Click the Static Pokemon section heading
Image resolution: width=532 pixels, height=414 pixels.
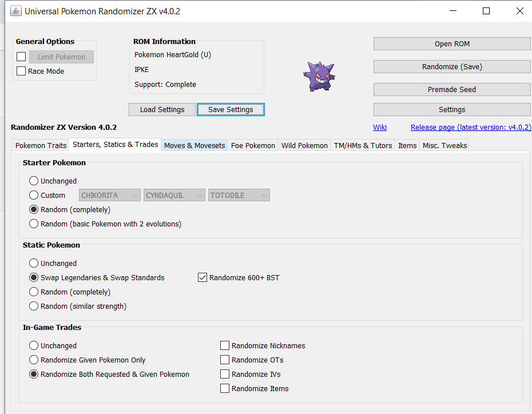click(x=51, y=245)
